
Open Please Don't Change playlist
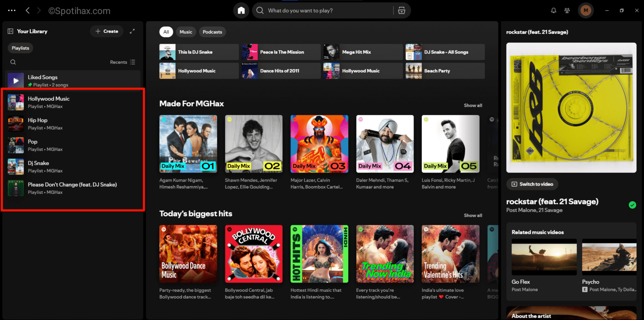click(x=73, y=188)
